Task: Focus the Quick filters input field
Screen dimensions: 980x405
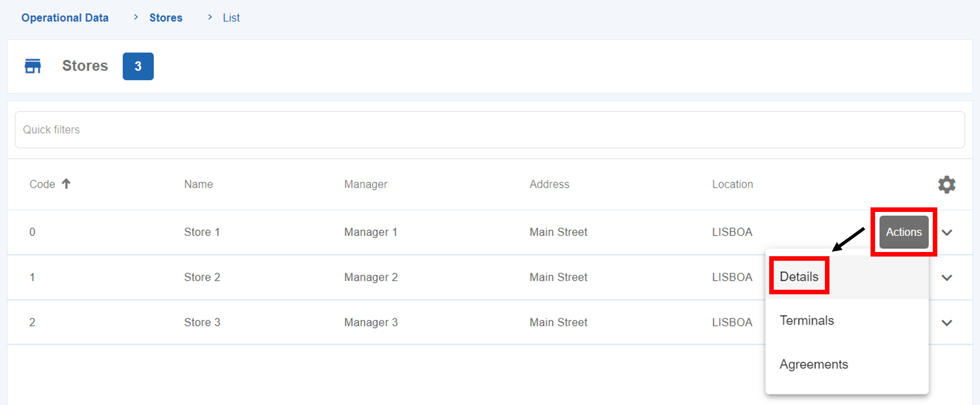Action: [489, 130]
